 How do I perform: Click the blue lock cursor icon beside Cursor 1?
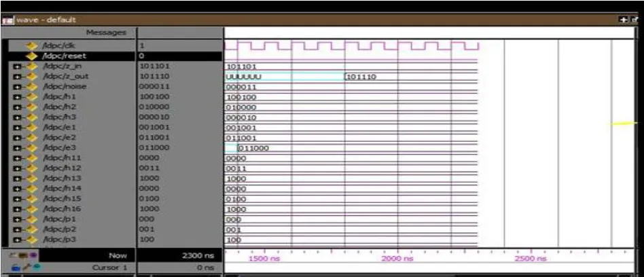[16, 267]
